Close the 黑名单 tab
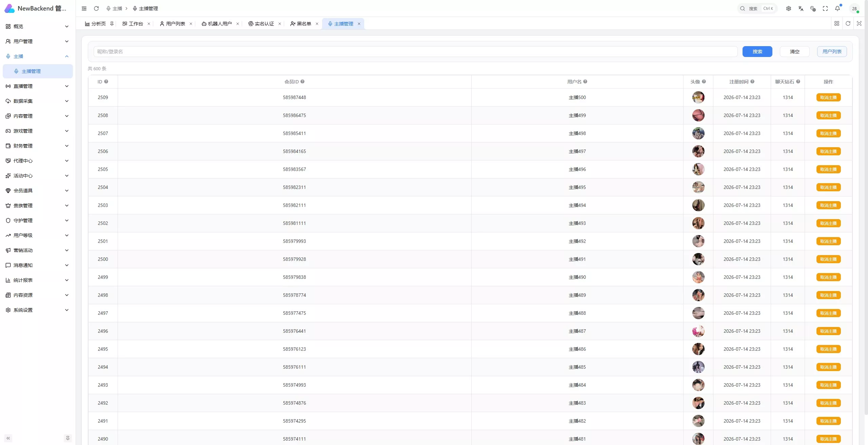The width and height of the screenshot is (868, 445). pyautogui.click(x=317, y=24)
